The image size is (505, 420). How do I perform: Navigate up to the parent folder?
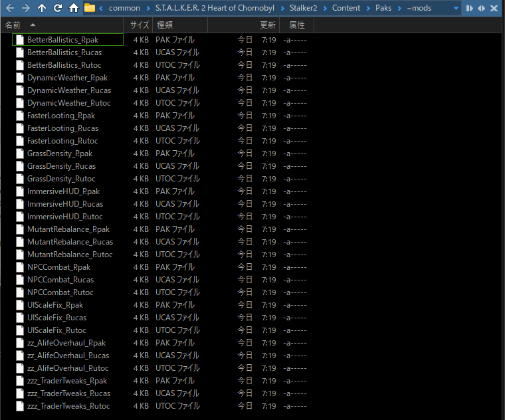coord(42,8)
